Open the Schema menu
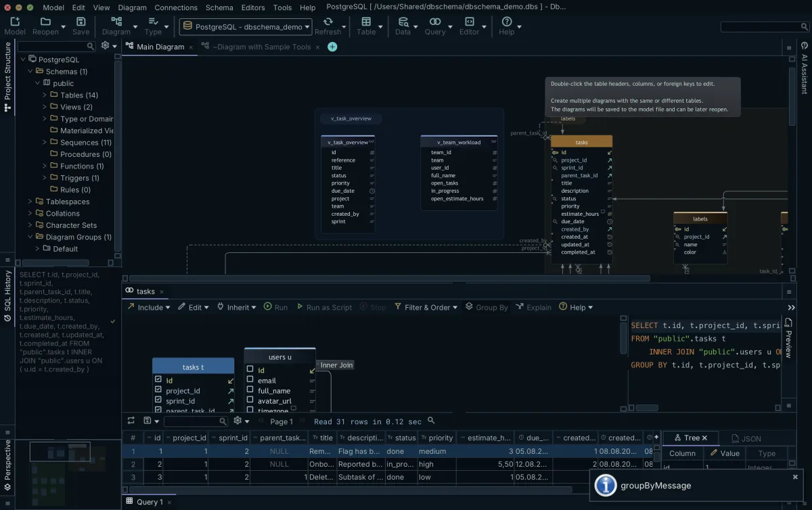 click(x=219, y=7)
